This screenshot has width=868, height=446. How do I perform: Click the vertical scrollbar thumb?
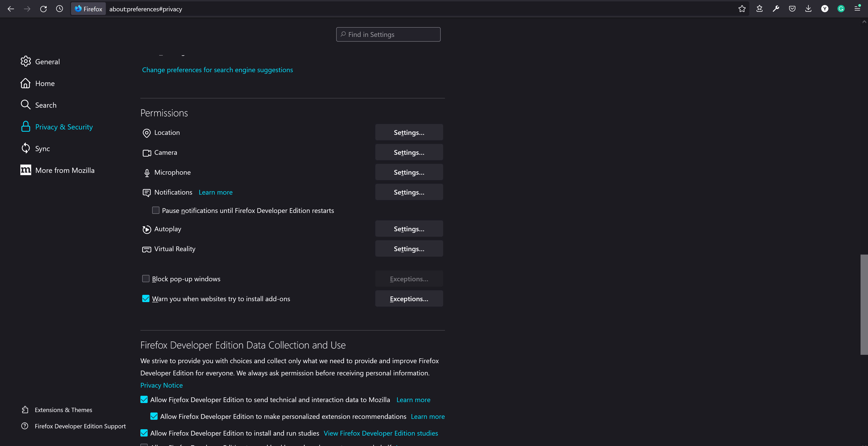click(864, 304)
